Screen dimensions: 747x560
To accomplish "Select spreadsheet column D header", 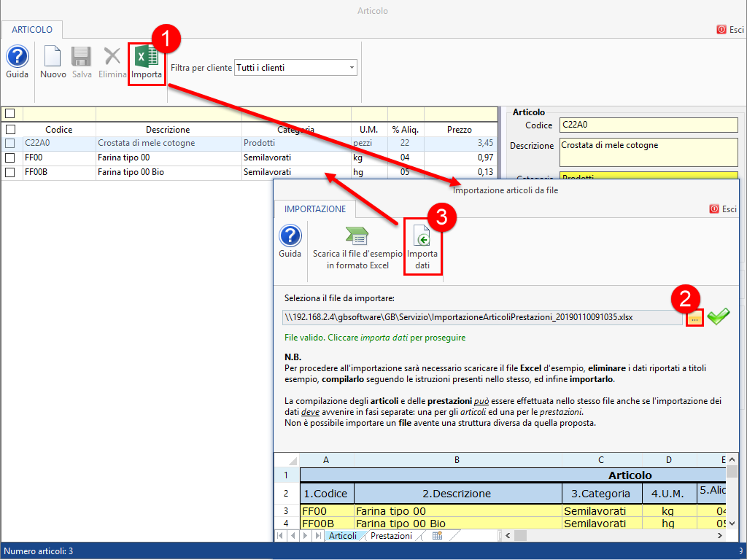I will 669,460.
